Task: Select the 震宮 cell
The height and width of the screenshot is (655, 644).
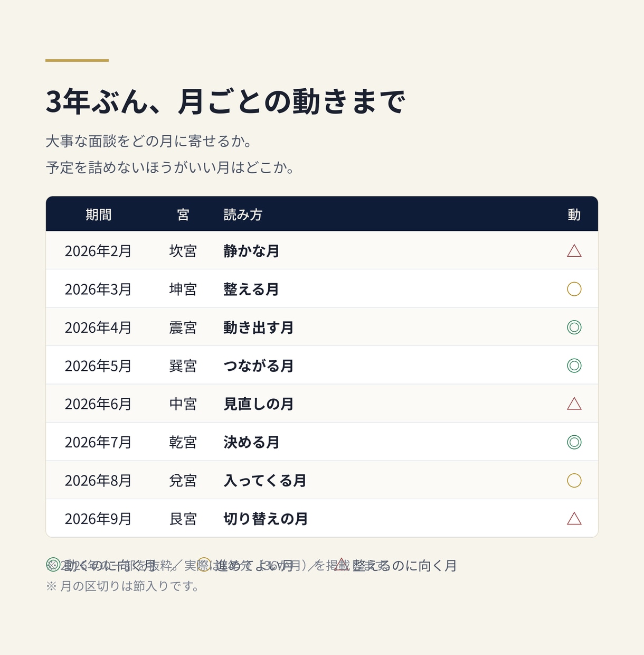Action: click(x=183, y=327)
